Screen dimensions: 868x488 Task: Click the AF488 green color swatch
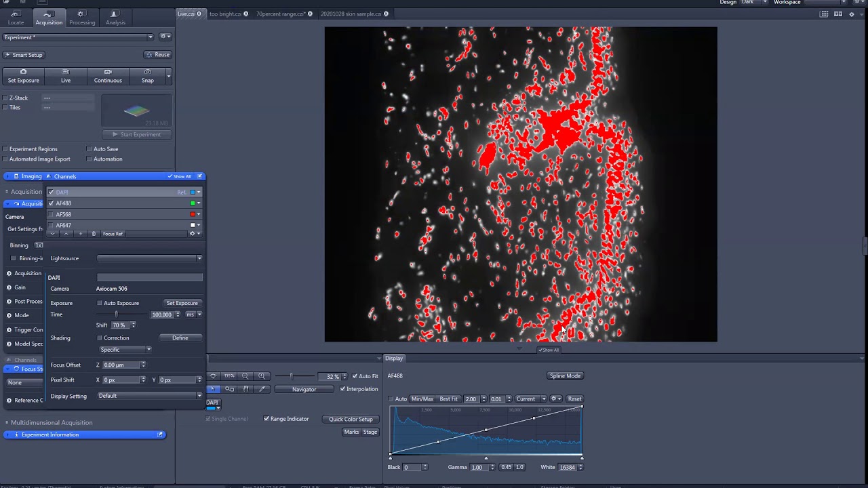tap(193, 203)
